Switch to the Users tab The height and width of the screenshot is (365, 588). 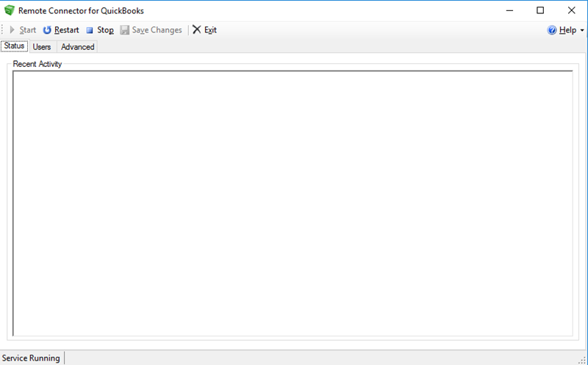pos(42,47)
